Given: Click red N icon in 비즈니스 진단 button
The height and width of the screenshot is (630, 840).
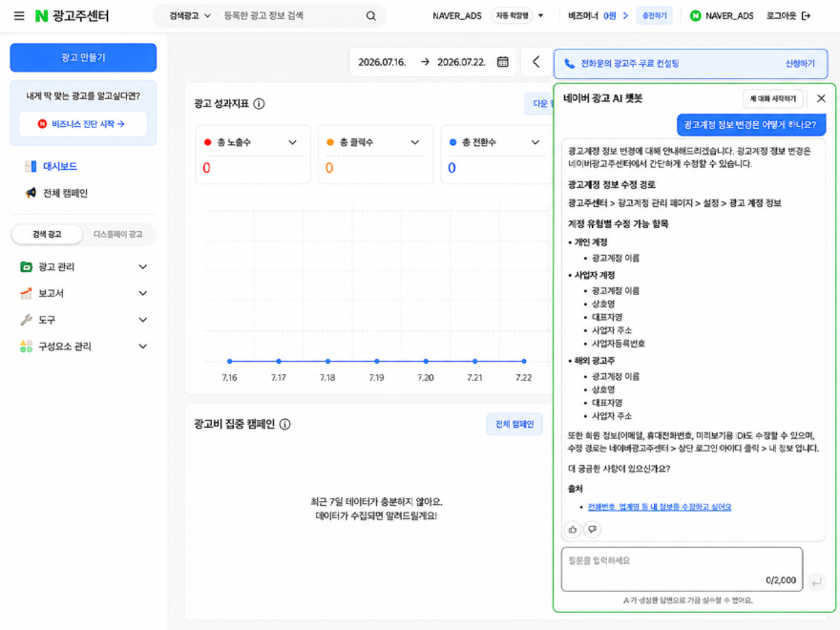Looking at the screenshot, I should pos(42,124).
